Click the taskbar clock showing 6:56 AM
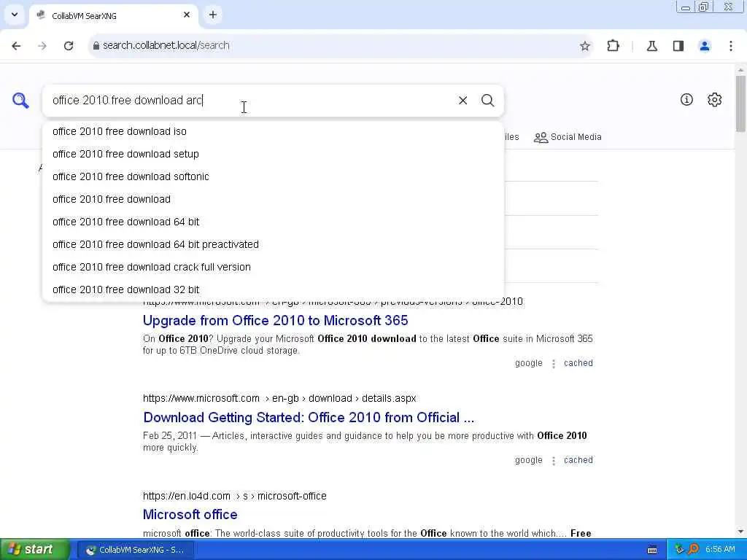747x560 pixels. 720,550
